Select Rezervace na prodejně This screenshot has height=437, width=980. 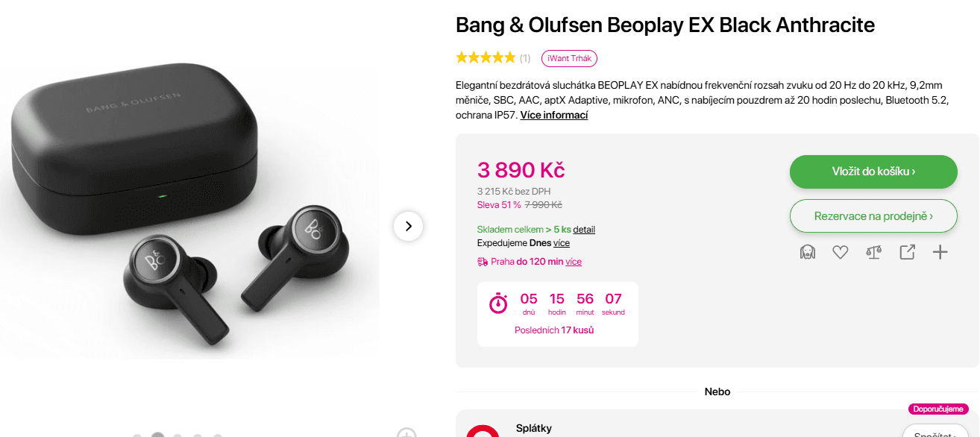pos(873,216)
